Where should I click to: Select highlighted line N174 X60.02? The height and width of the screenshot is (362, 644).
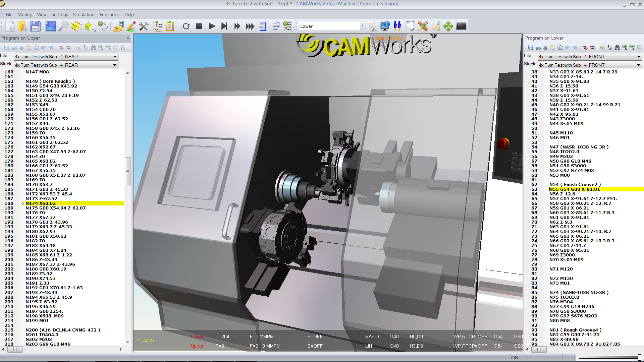coord(74,203)
